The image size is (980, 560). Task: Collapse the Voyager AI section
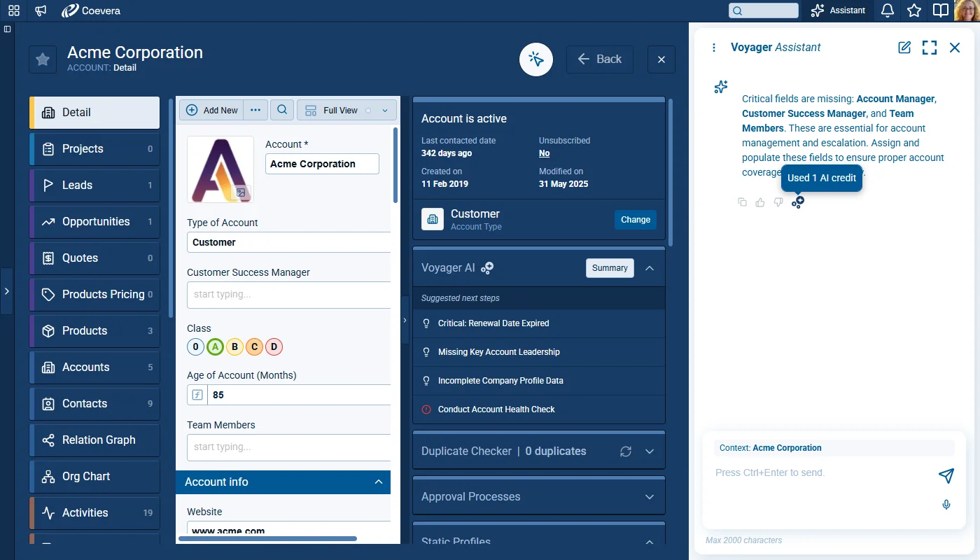pos(650,268)
